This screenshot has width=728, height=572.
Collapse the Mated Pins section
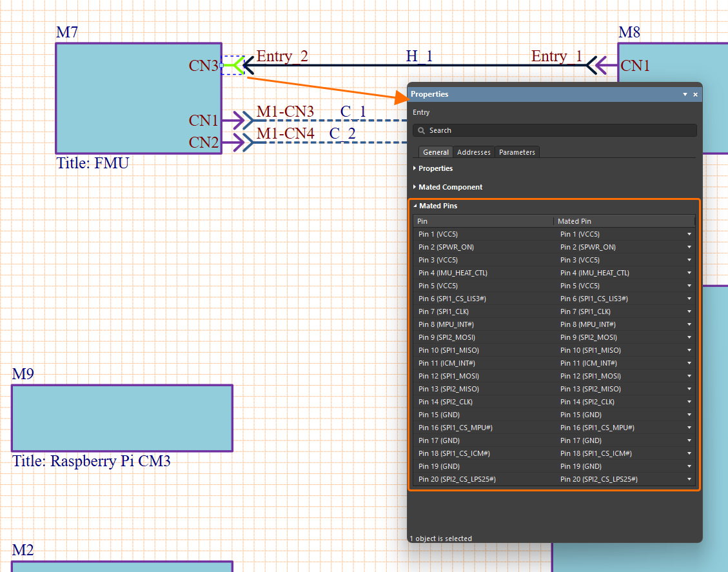point(438,206)
